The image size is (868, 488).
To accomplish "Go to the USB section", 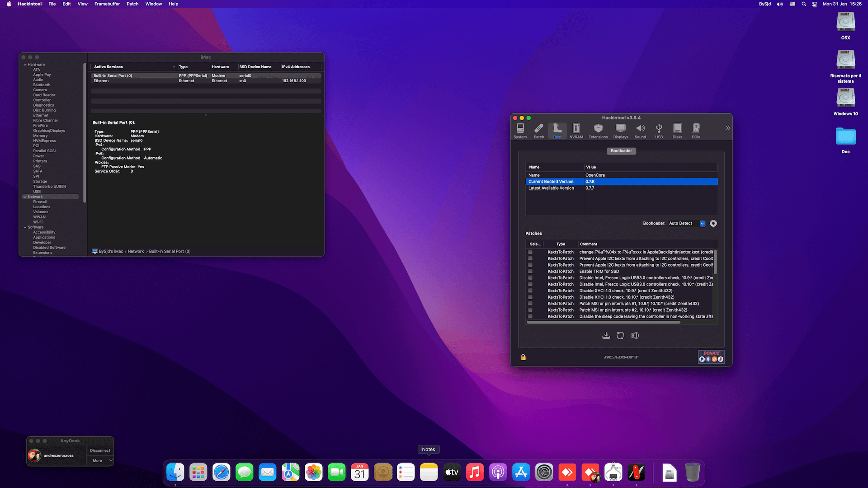I will tap(659, 131).
